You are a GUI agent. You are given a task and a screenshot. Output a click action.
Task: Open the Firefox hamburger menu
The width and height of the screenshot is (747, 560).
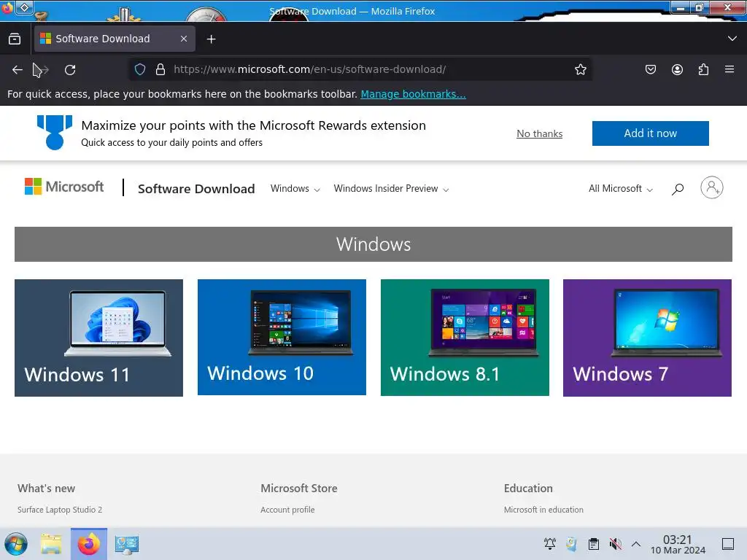click(729, 69)
